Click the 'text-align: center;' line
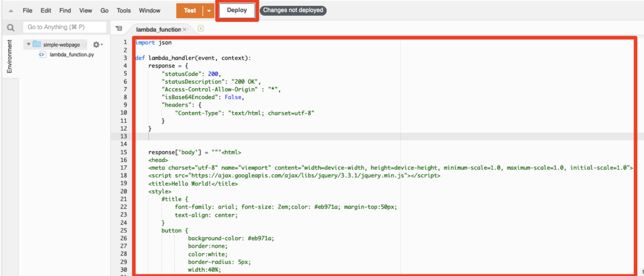The width and height of the screenshot is (644, 276). tap(206, 215)
